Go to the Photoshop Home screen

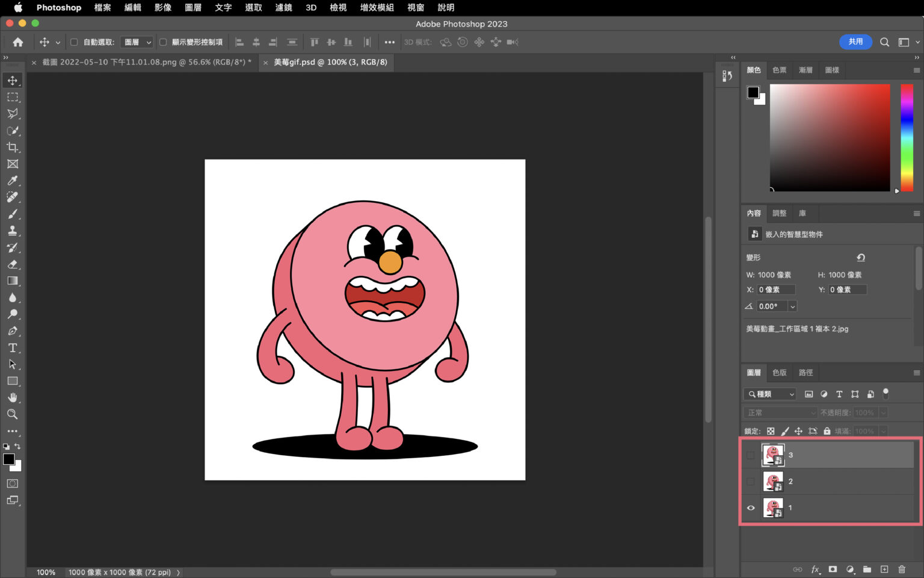(18, 42)
